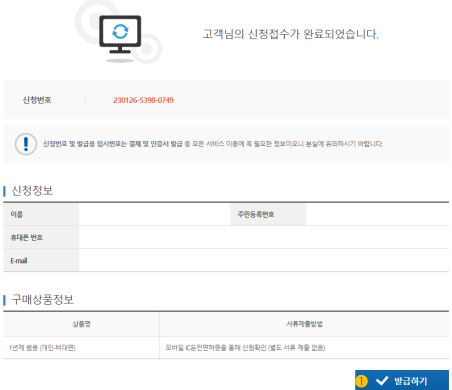The height and width of the screenshot is (390, 452).
Task: Click the monitor refresh icon
Action: tap(120, 34)
